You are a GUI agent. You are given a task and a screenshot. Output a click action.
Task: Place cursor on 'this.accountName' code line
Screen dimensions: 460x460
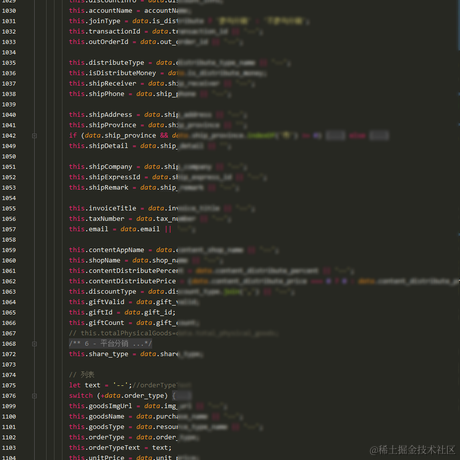[x=130, y=11]
